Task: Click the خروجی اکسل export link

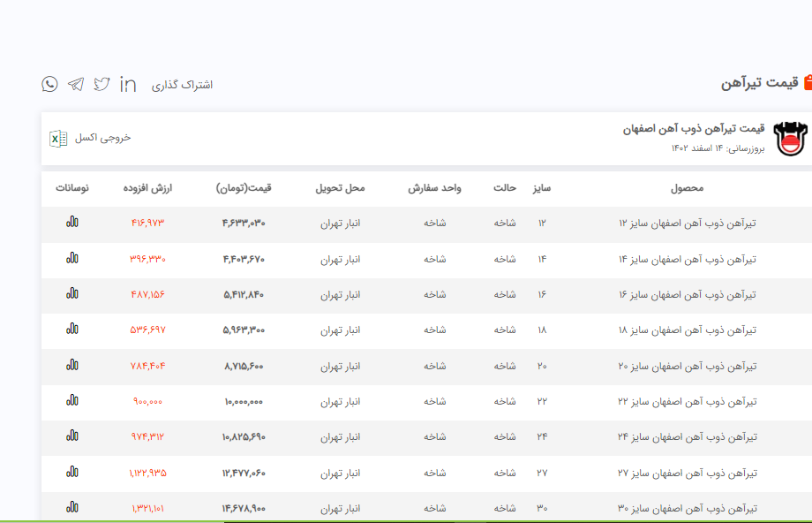Action: [x=102, y=138]
